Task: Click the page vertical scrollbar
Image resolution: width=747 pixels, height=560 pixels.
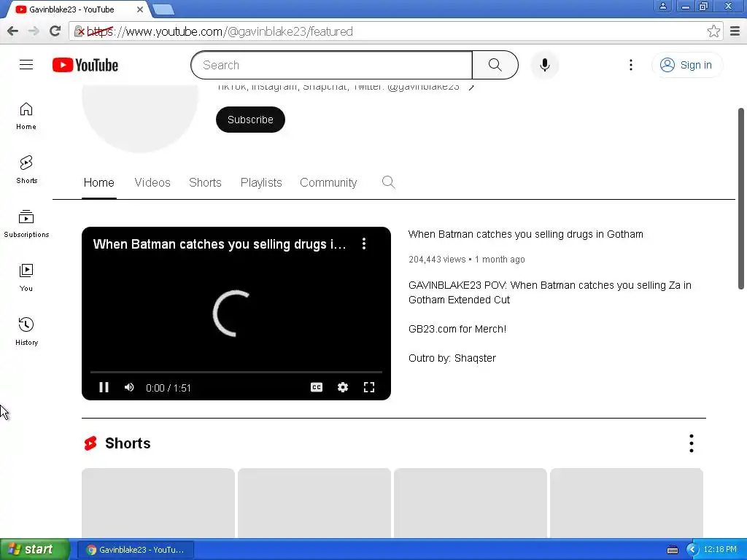Action: coord(741,198)
